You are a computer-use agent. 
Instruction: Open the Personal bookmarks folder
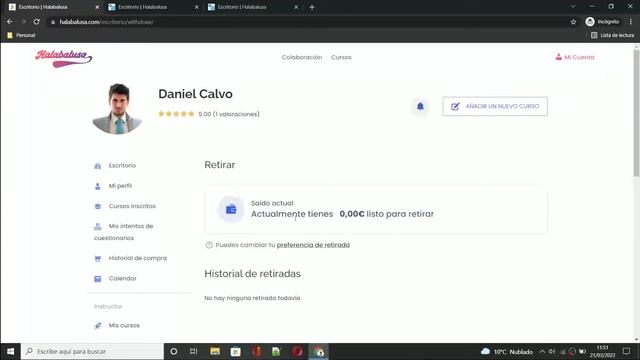(21, 35)
